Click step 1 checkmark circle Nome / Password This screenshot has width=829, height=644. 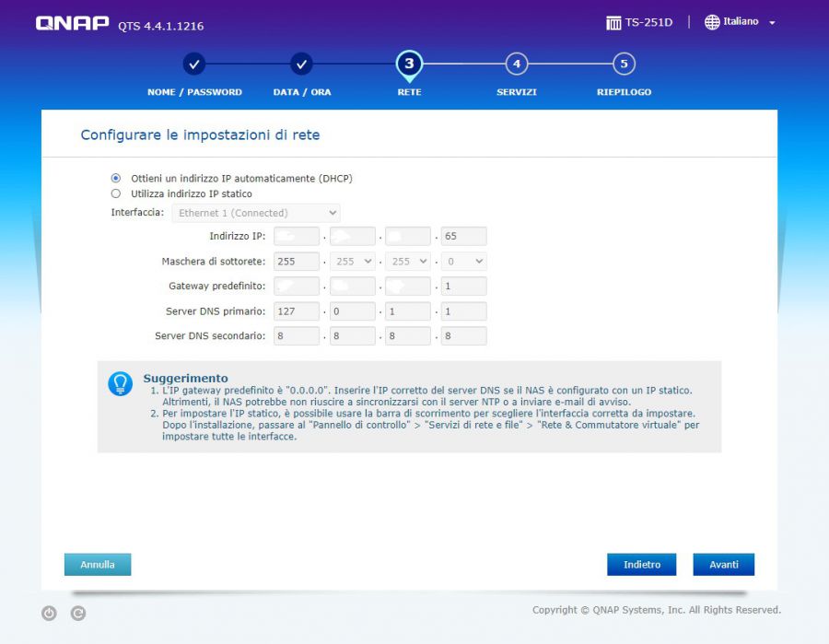pyautogui.click(x=193, y=64)
